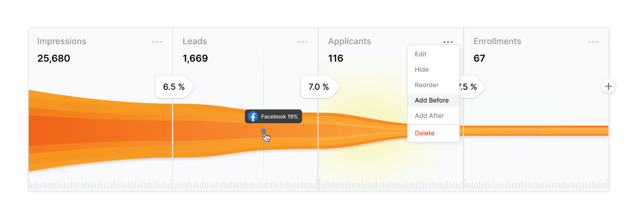The width and height of the screenshot is (644, 221).
Task: Open the Enrollments column more-options dots
Action: [593, 42]
